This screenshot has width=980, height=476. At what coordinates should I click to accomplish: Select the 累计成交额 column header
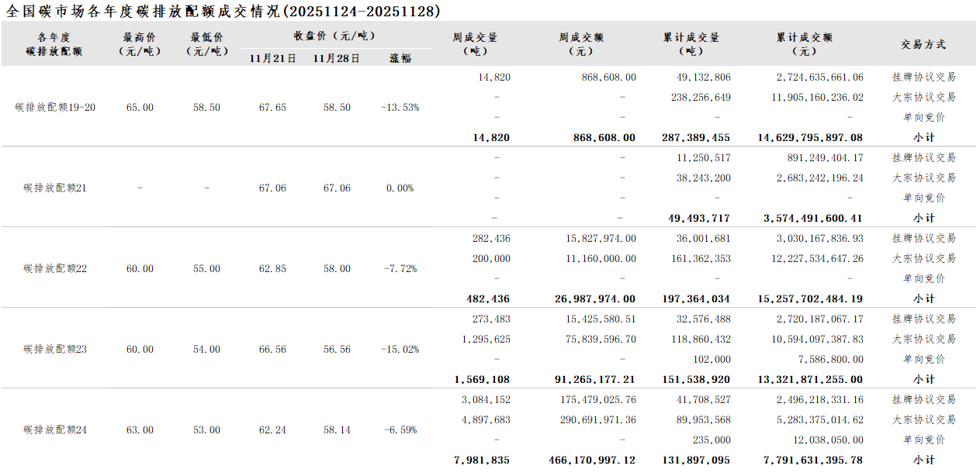coord(805,44)
